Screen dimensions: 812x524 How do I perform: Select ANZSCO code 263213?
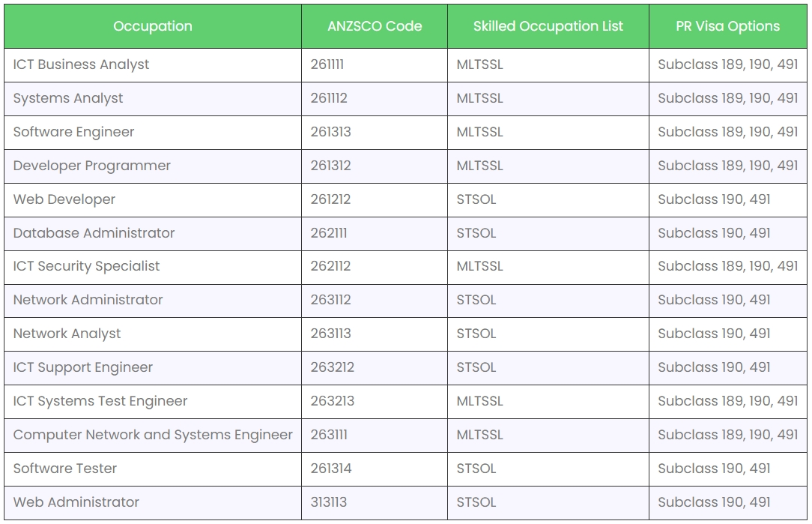click(332, 401)
